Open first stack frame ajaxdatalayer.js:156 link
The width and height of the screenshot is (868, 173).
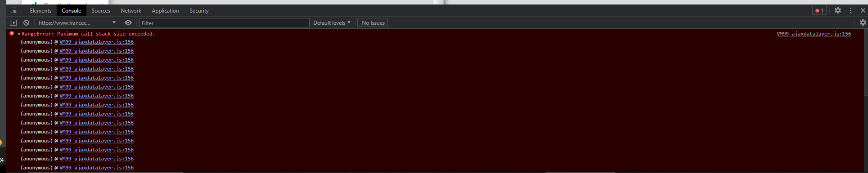coord(96,42)
